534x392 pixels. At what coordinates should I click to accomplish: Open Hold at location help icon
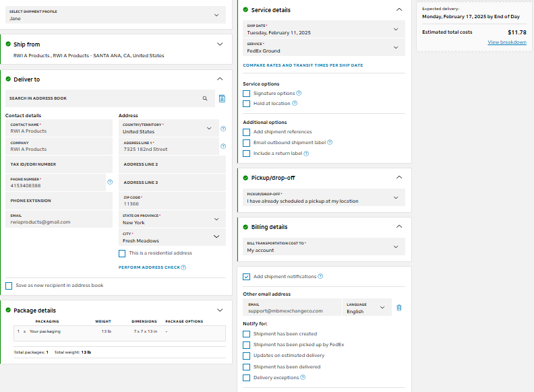click(x=295, y=104)
